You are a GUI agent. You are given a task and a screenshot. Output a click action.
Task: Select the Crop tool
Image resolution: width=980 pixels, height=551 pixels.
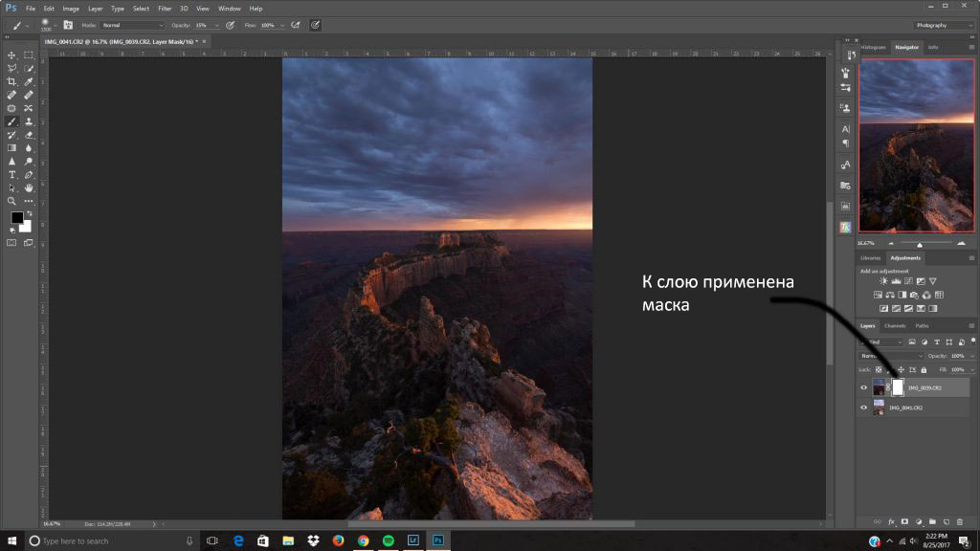pyautogui.click(x=11, y=82)
